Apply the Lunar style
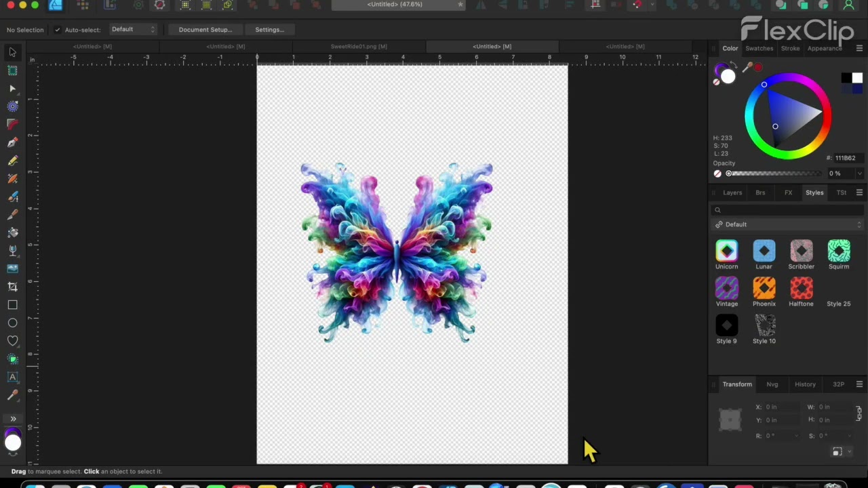 764,251
